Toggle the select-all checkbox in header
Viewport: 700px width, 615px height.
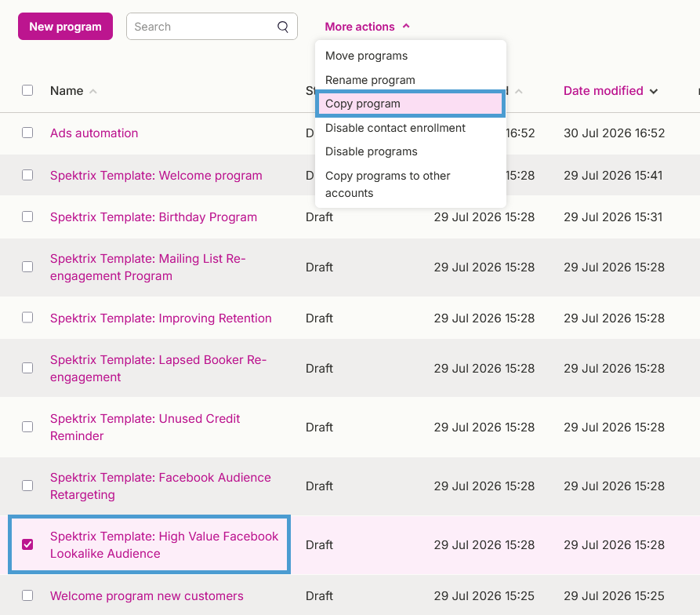tap(27, 90)
